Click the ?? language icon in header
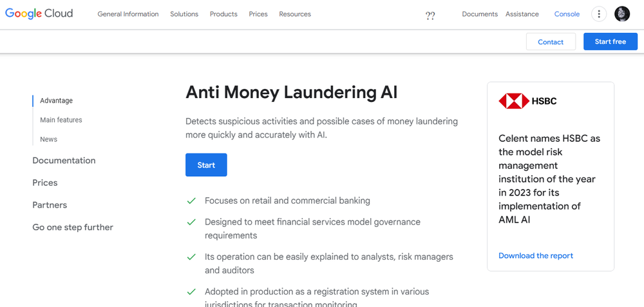This screenshot has width=644, height=307. pos(430,15)
